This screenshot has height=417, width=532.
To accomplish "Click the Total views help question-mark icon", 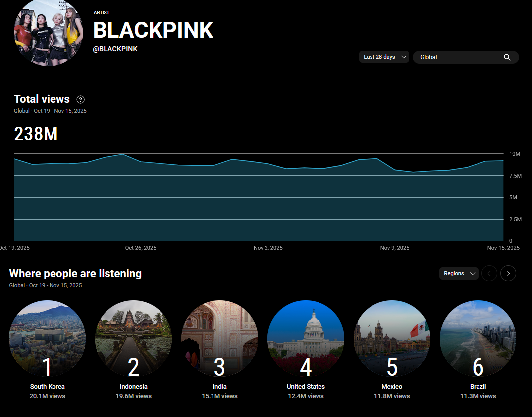I will tap(80, 100).
